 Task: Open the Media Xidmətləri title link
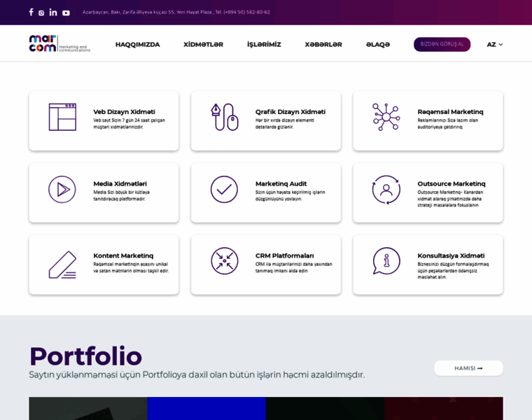(120, 183)
